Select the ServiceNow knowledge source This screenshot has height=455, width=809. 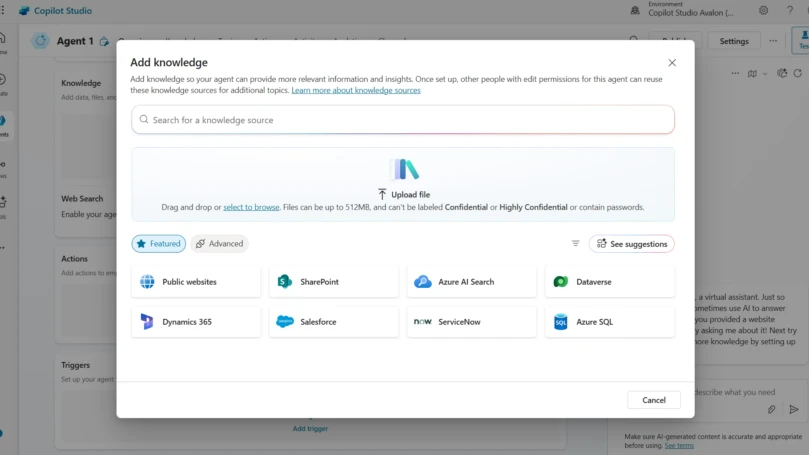472,322
